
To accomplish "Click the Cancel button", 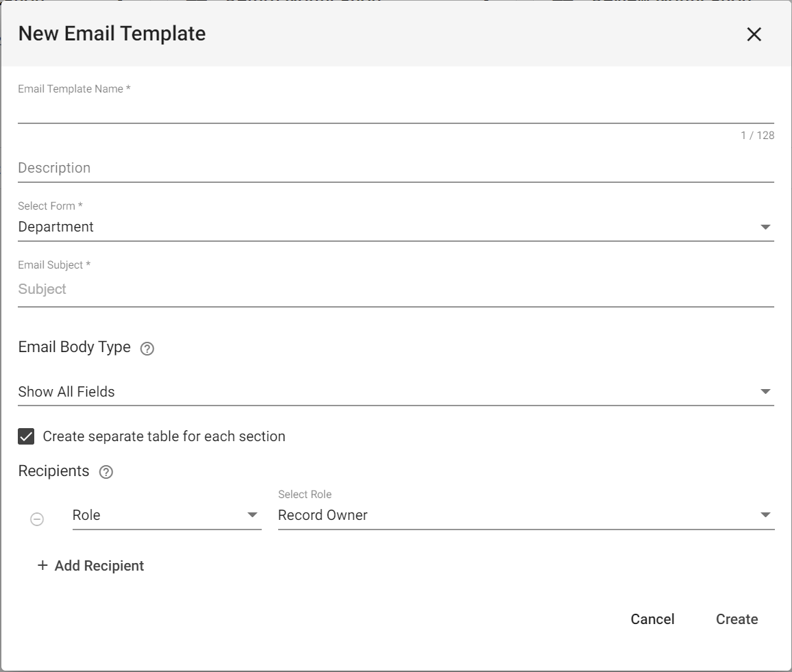I will 652,619.
